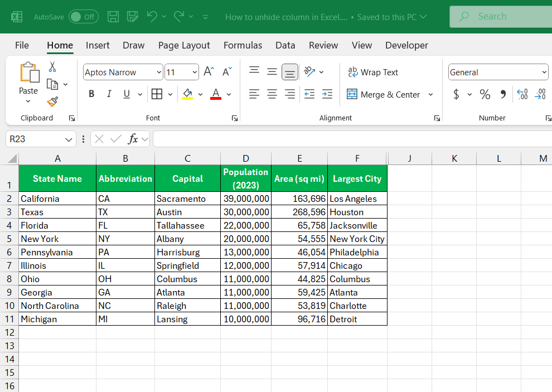552x392 pixels.
Task: Enable Wrap Text
Action: [373, 72]
